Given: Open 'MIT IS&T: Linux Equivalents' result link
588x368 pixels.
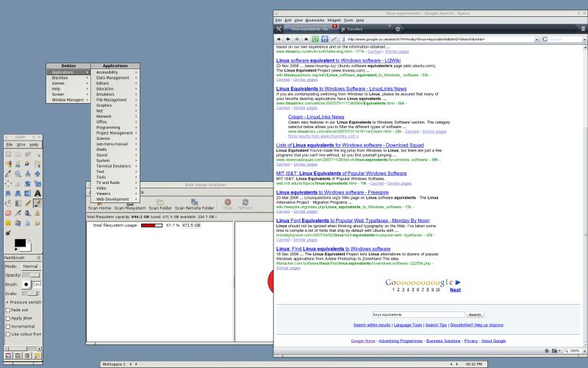Looking at the screenshot, I should (x=341, y=174).
